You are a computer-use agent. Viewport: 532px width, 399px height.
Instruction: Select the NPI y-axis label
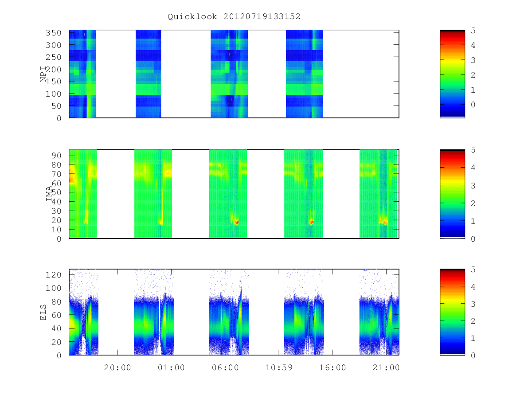coord(43,74)
